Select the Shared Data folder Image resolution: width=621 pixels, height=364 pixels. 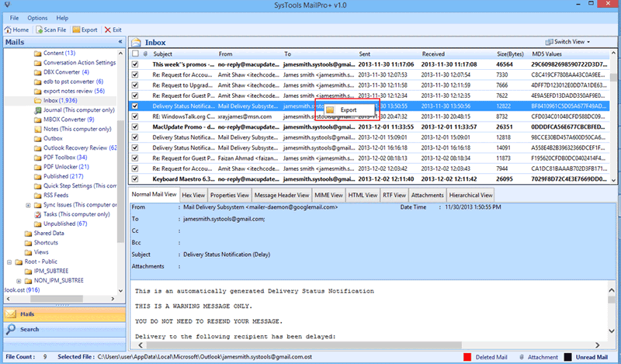click(49, 233)
